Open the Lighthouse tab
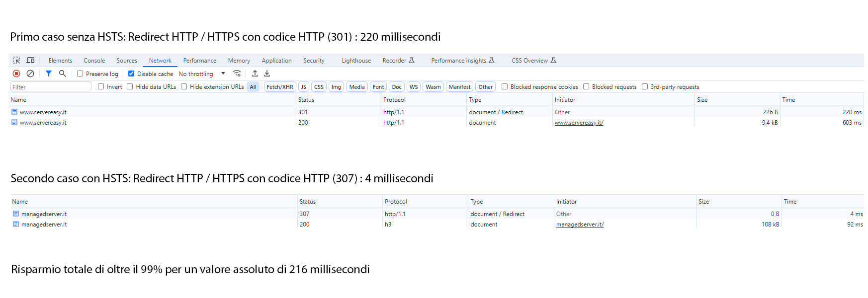Image resolution: width=868 pixels, height=298 pixels. pyautogui.click(x=356, y=61)
